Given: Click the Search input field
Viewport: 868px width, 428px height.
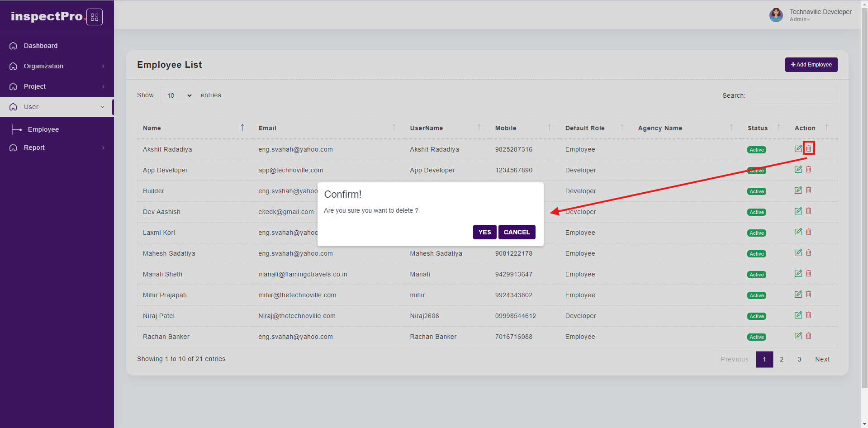Looking at the screenshot, I should [793, 95].
